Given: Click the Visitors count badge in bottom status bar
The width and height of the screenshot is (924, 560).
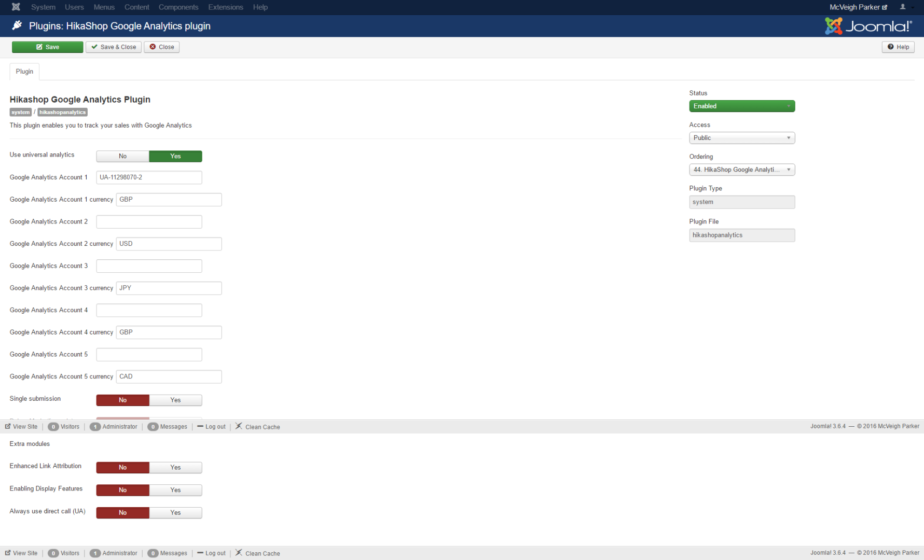Looking at the screenshot, I should click(53, 553).
